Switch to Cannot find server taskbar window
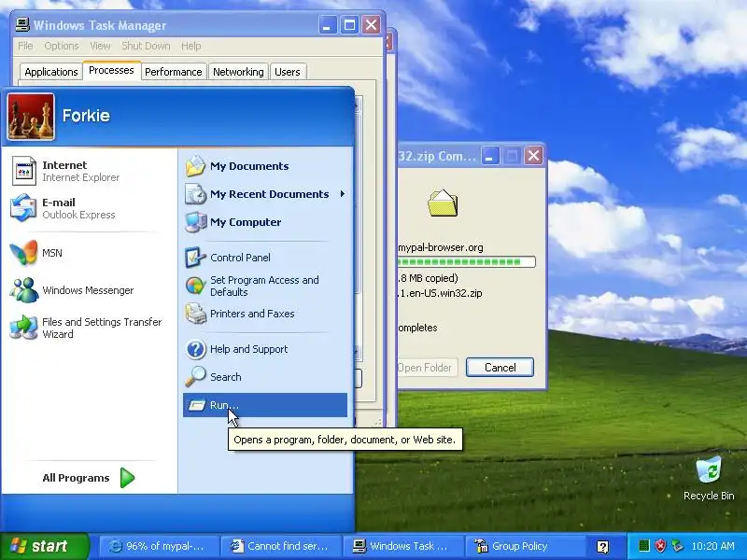The width and height of the screenshot is (747, 560). point(281,546)
